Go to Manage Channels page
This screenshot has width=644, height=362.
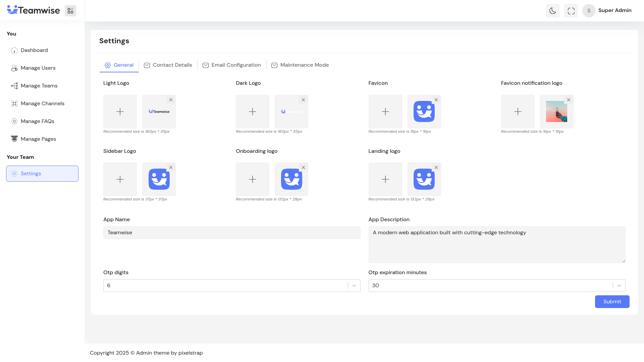(x=42, y=104)
